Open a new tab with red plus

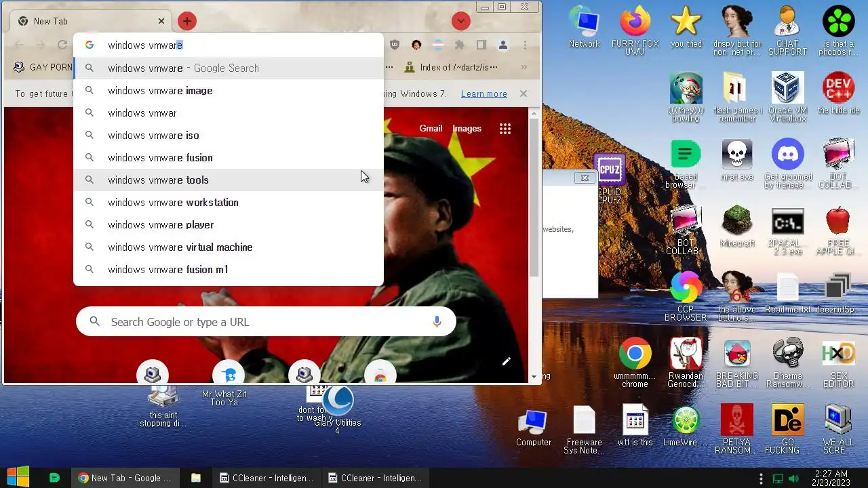click(x=186, y=21)
